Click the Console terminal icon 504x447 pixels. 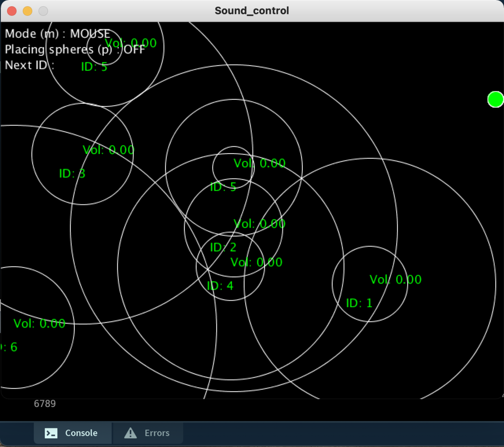[x=51, y=433]
